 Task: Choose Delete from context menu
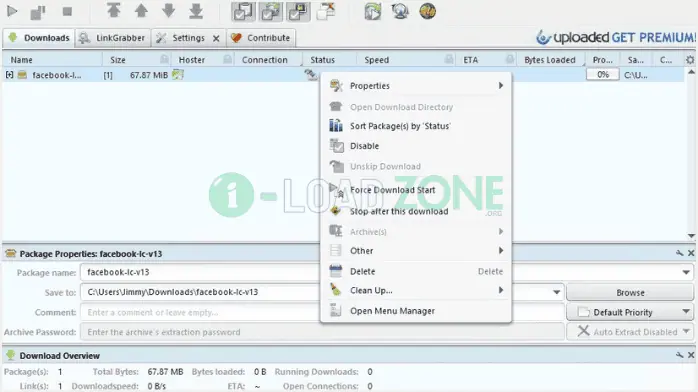pyautogui.click(x=416, y=271)
